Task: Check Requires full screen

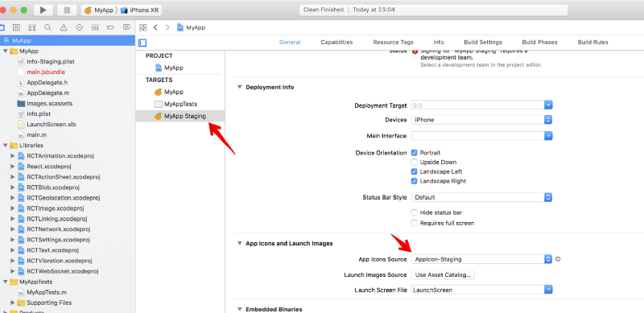Action: (x=414, y=223)
